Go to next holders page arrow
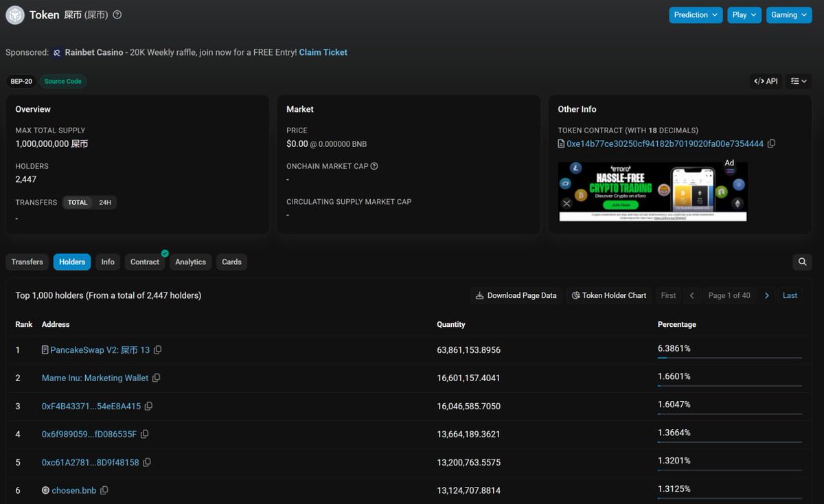The width and height of the screenshot is (824, 504). click(x=767, y=295)
